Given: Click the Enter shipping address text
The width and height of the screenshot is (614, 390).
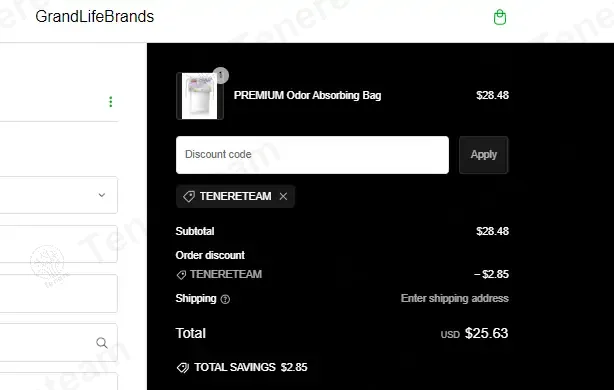Looking at the screenshot, I should pyautogui.click(x=455, y=298).
